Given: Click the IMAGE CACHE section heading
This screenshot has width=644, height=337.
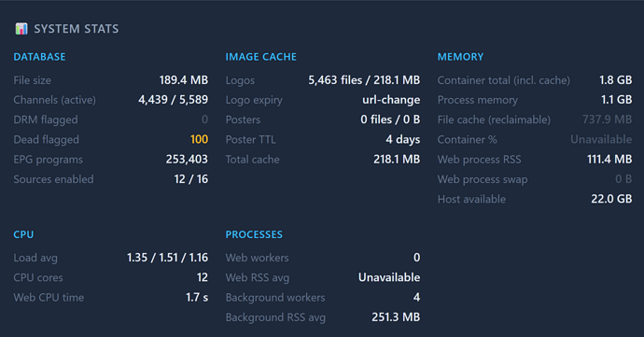Looking at the screenshot, I should (x=260, y=57).
